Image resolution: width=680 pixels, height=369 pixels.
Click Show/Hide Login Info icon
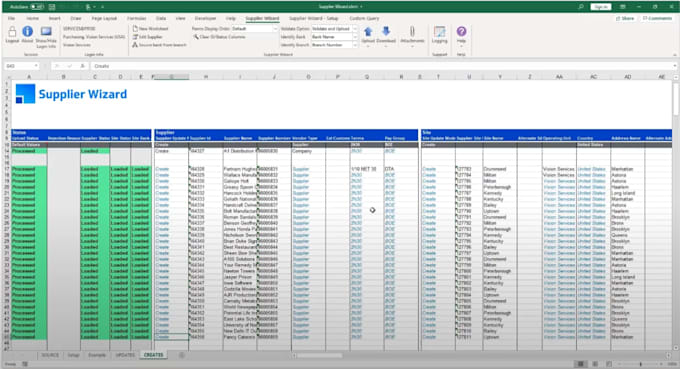tap(46, 31)
